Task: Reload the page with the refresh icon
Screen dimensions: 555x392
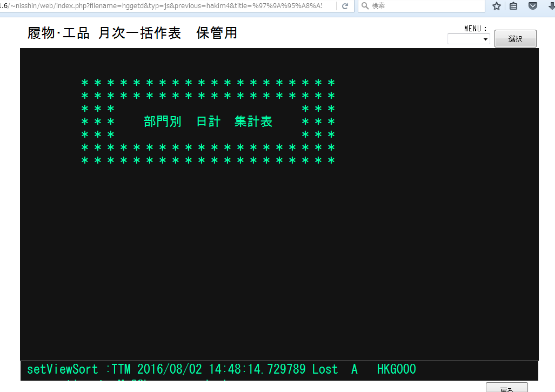Action: pos(344,6)
